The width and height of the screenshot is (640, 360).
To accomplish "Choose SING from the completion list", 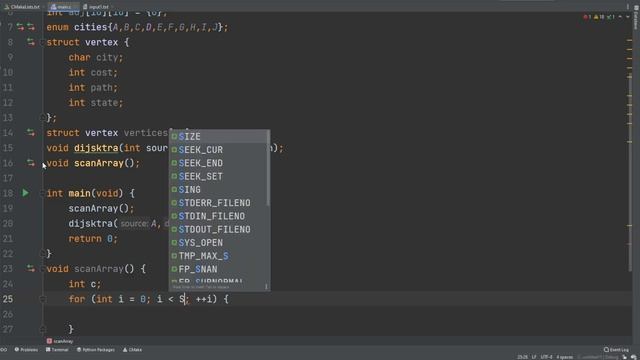I will pos(219,189).
